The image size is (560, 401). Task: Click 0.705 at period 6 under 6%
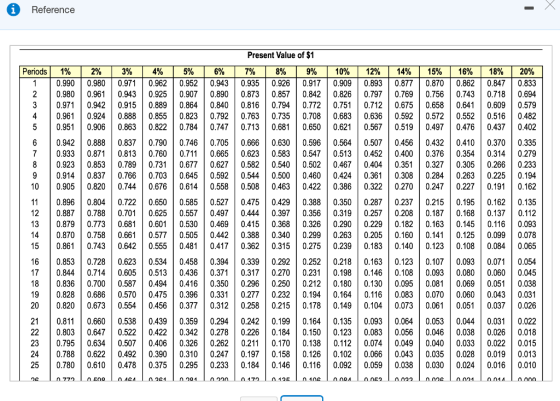pyautogui.click(x=219, y=143)
